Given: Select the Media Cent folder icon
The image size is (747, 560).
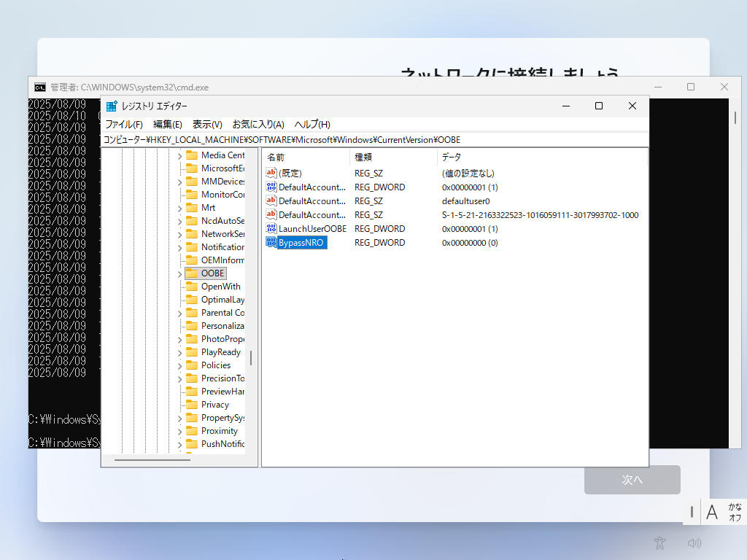Looking at the screenshot, I should coord(192,155).
